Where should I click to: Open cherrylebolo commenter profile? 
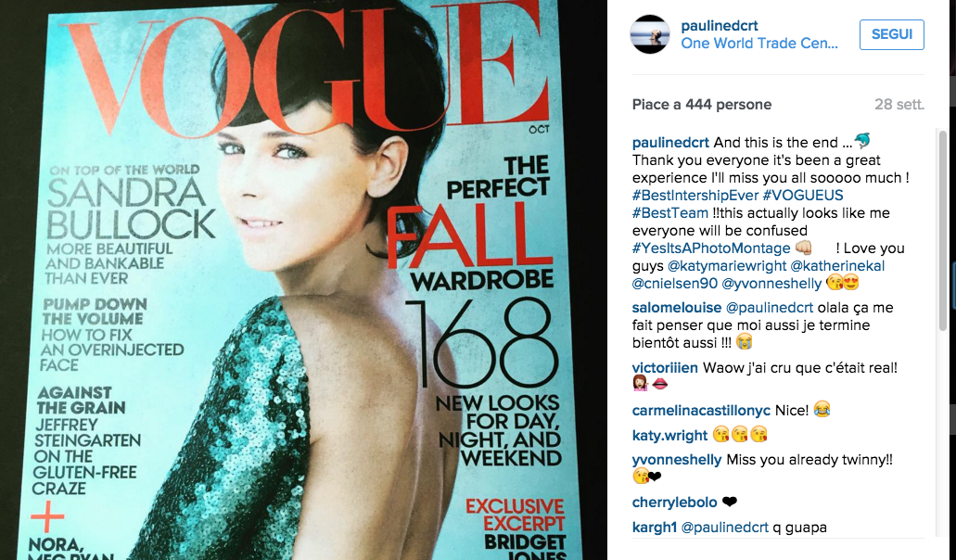674,503
